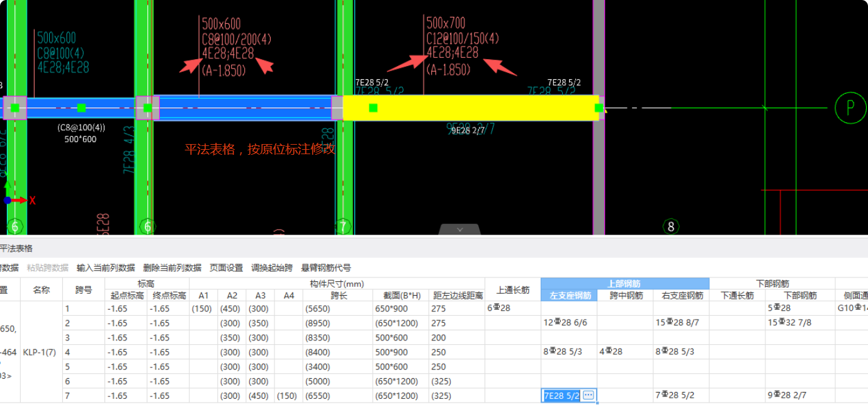Click the 截面(B*H) column header
Viewport: 868px width, 414px height.
pos(402,295)
